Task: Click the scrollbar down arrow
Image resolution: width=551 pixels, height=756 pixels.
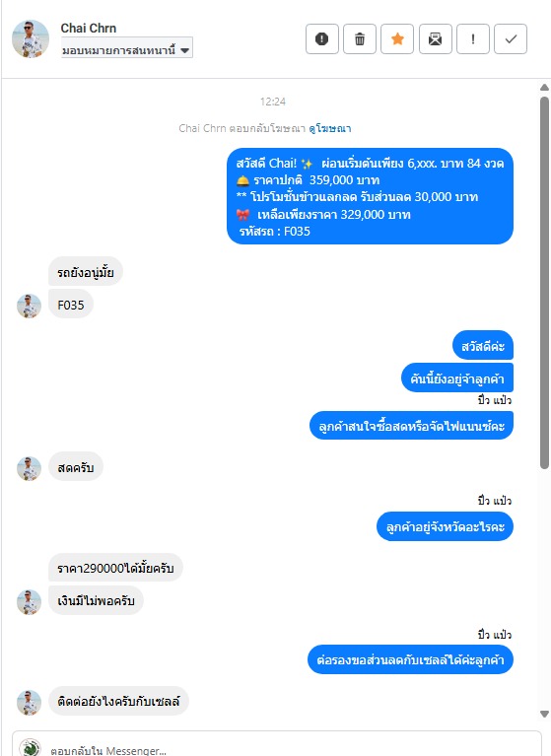Action: (544, 714)
